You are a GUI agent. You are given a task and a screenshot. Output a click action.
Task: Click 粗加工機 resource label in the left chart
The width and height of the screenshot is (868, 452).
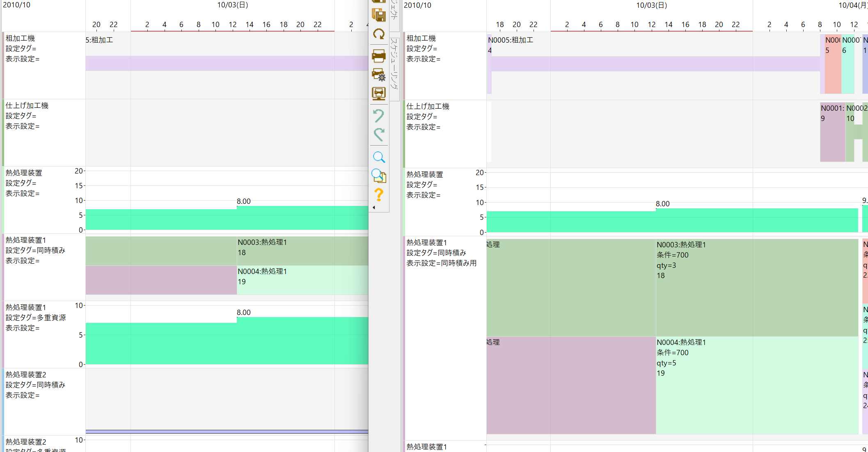20,38
